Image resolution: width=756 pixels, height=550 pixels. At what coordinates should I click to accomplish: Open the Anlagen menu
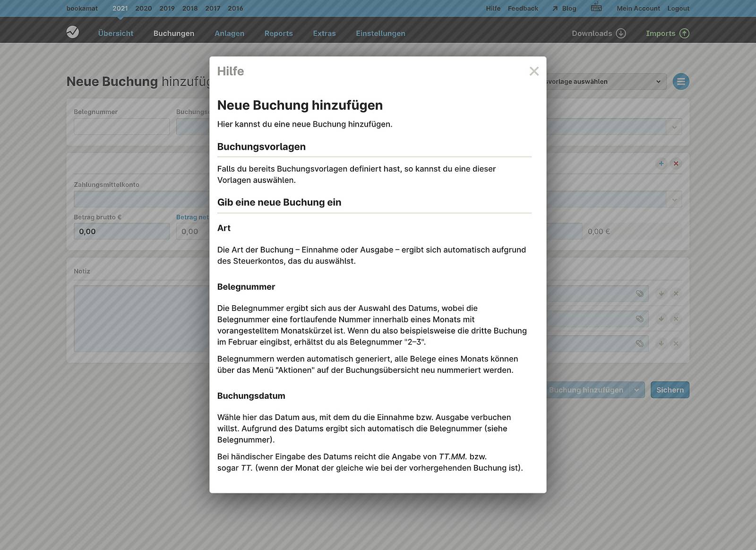230,34
